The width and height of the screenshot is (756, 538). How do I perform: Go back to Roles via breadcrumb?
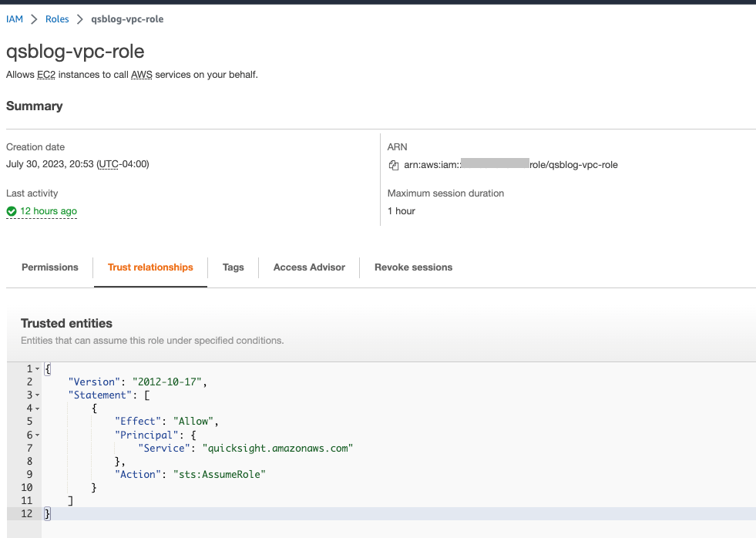click(57, 19)
